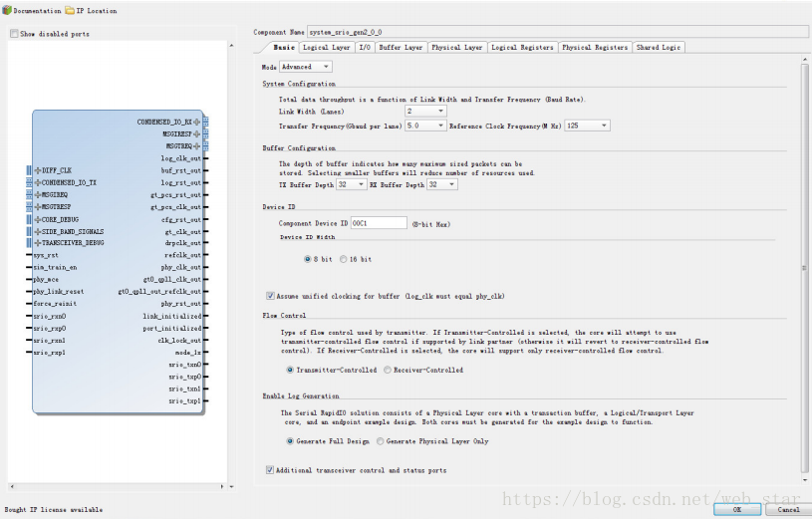Toggle Assume unified clocking for buffer

tap(270, 296)
